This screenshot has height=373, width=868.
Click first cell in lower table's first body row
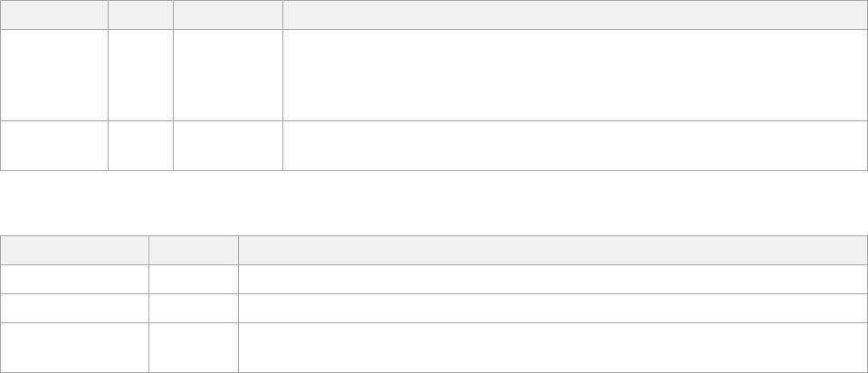coord(74,279)
